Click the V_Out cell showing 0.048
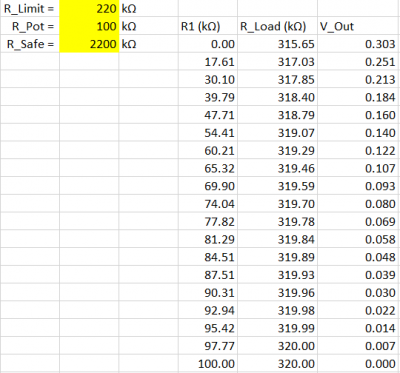This screenshot has height=373, width=400. click(358, 257)
